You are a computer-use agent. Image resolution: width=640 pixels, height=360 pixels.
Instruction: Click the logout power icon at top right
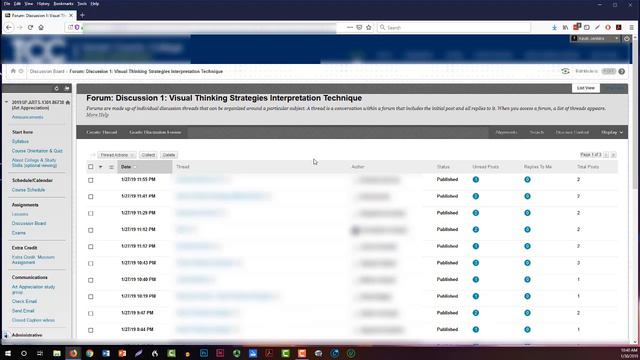point(627,38)
